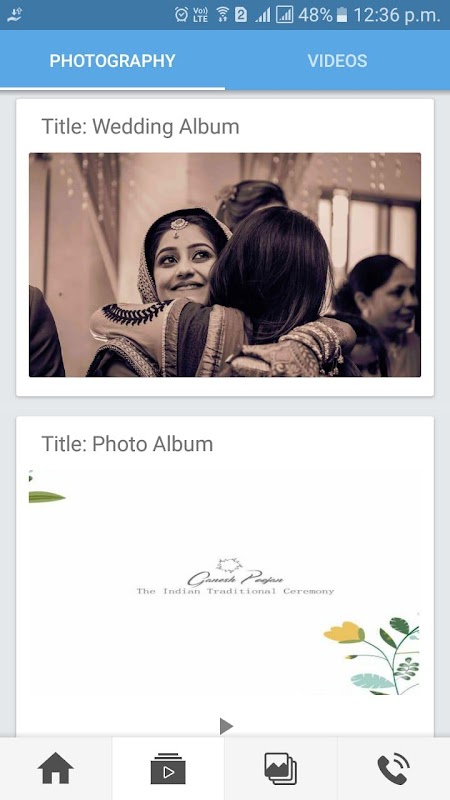Tap the 'Title: Photo Album' heading
The image size is (450, 800).
click(127, 444)
